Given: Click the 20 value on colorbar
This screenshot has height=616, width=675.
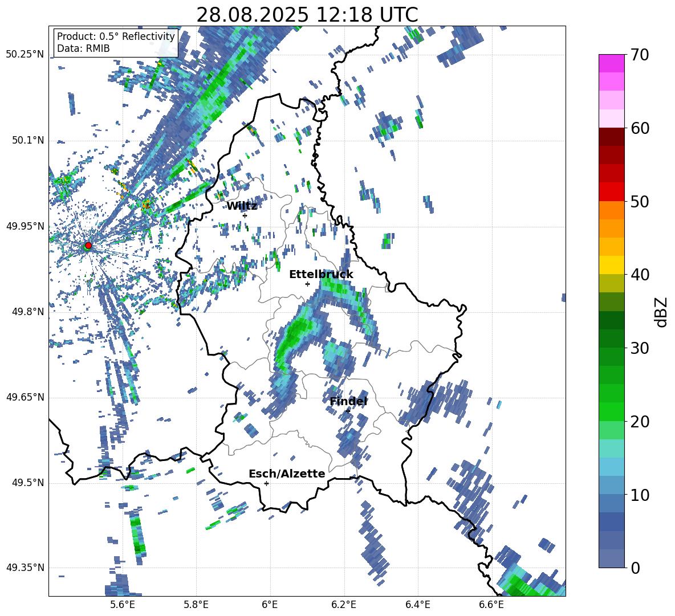Looking at the screenshot, I should coord(639,421).
